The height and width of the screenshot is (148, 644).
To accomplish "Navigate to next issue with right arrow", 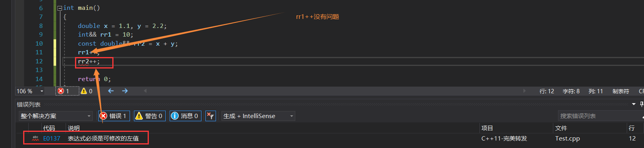I will [x=125, y=91].
